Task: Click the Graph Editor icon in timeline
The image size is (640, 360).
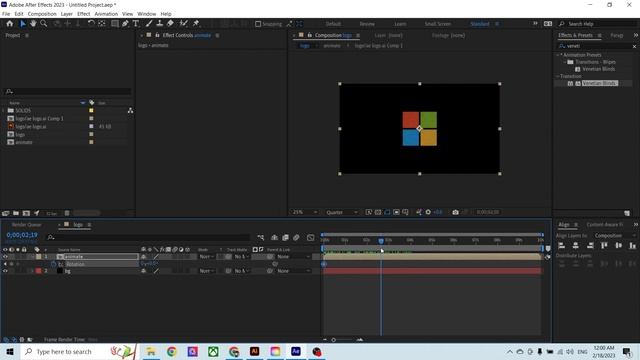Action: click(311, 237)
